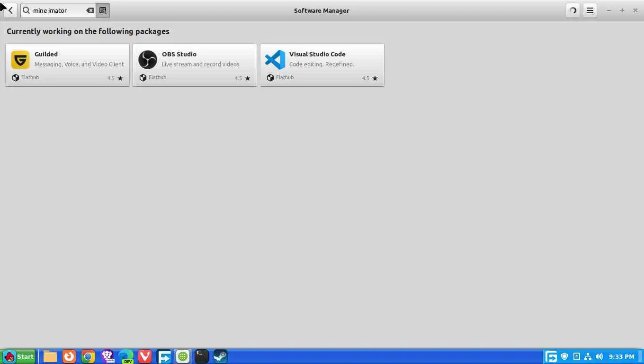644x364 pixels.
Task: Click the spinning activity indicator button
Action: click(573, 10)
